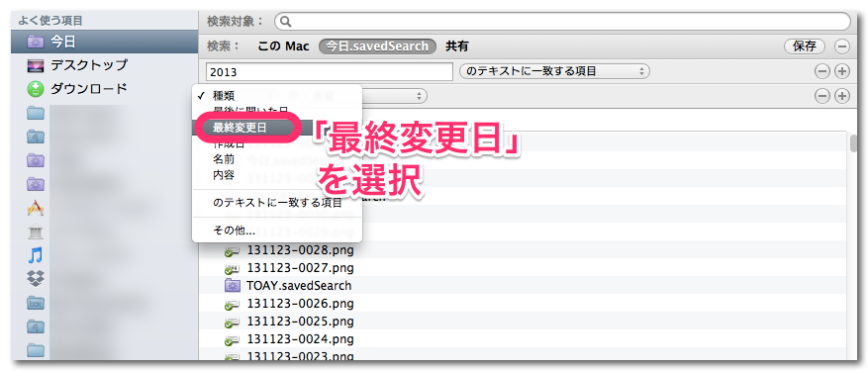Choose 種類 in the popup menu
This screenshot has width=868, height=371.
[225, 96]
